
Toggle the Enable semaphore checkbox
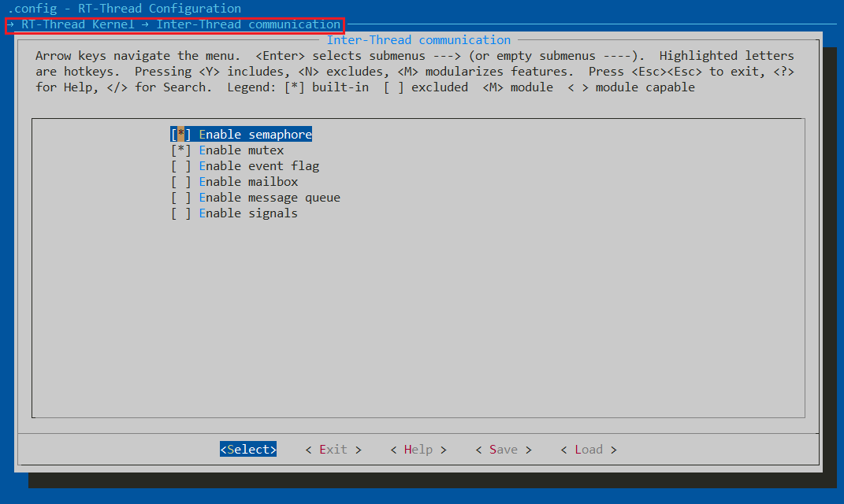tap(181, 135)
